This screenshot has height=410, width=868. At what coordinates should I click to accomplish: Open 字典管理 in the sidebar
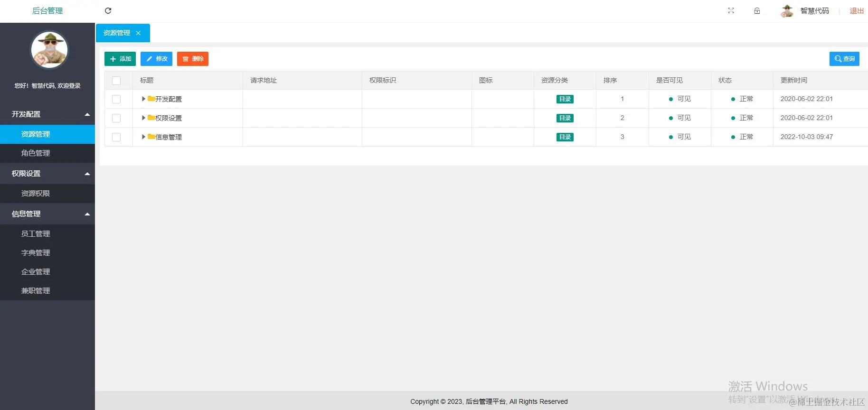coord(47,253)
